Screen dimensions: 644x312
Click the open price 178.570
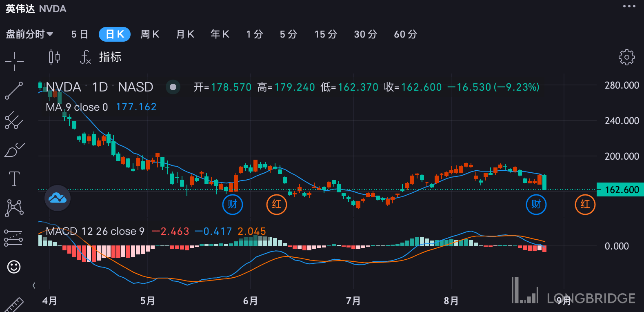(231, 87)
